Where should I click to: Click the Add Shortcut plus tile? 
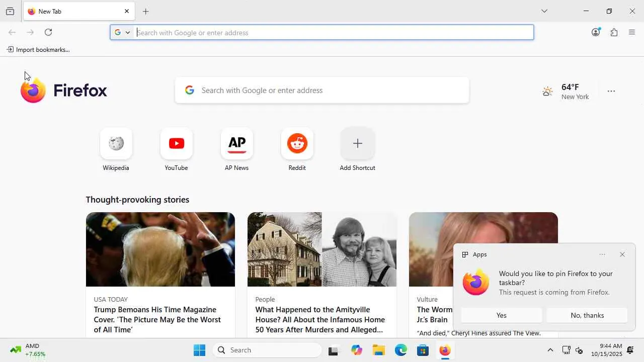(x=357, y=143)
